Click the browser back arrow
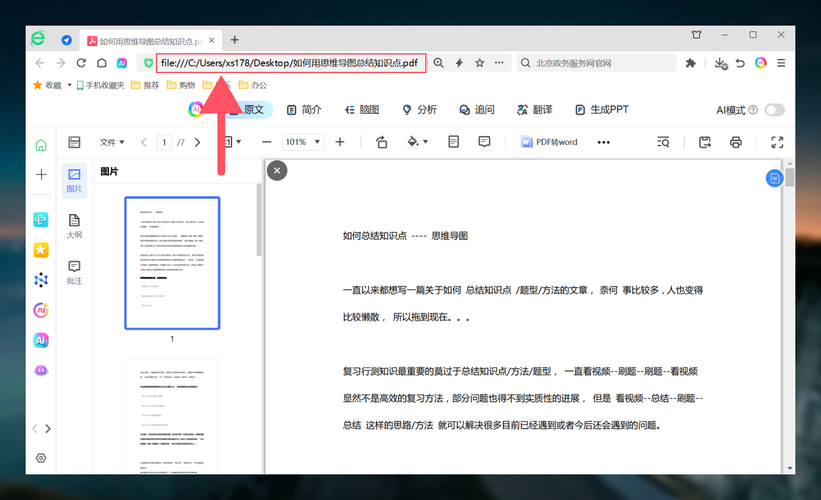821x500 pixels. click(x=40, y=63)
